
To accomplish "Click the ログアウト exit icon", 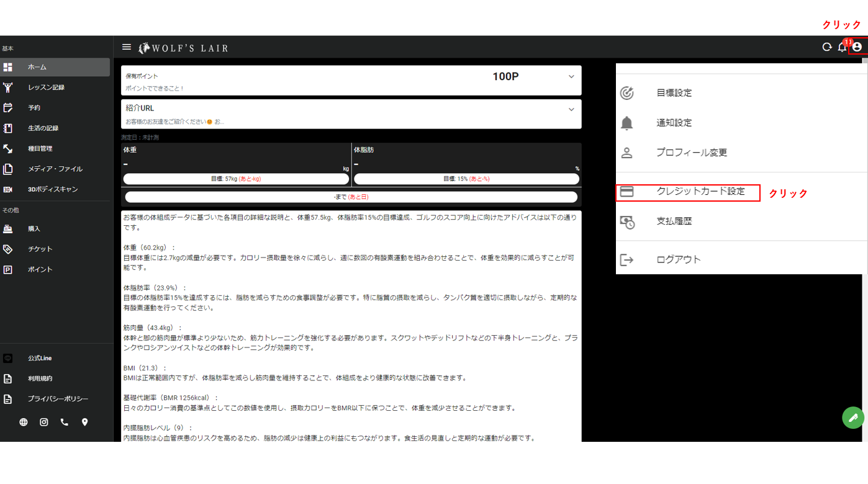I will tap(627, 260).
